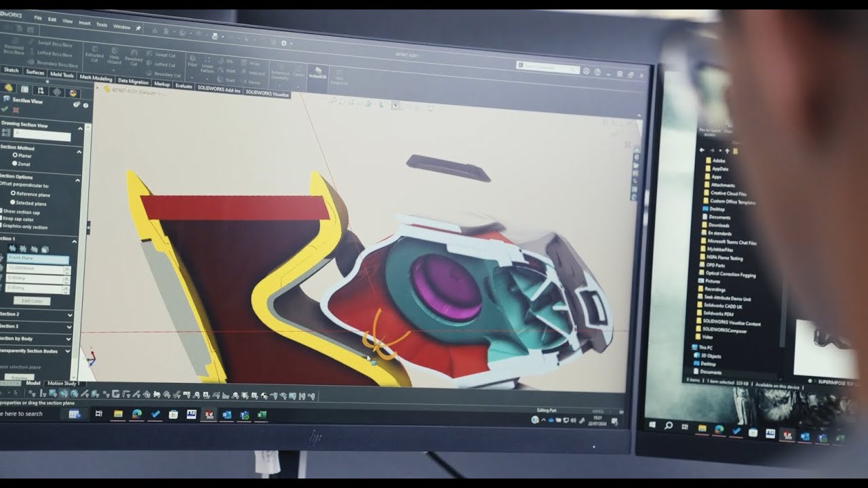868x488 pixels.
Task: Expand the Section 2 group
Action: 70,315
